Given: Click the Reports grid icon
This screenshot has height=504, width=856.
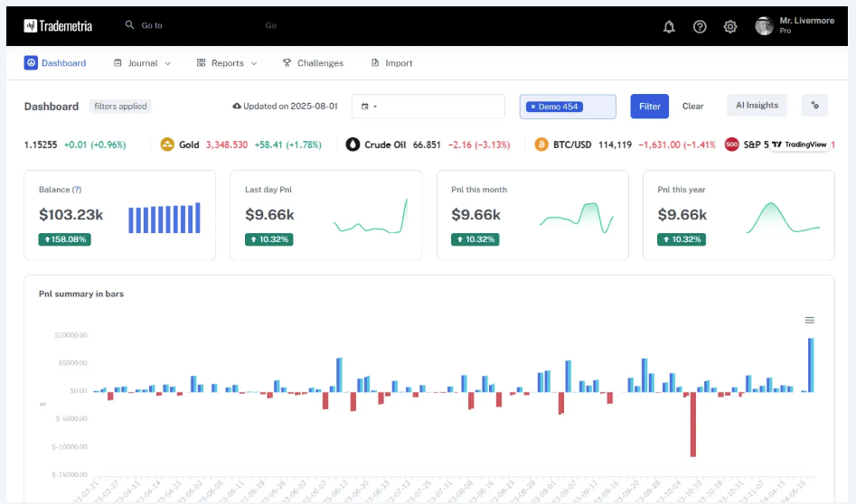Looking at the screenshot, I should (x=201, y=62).
